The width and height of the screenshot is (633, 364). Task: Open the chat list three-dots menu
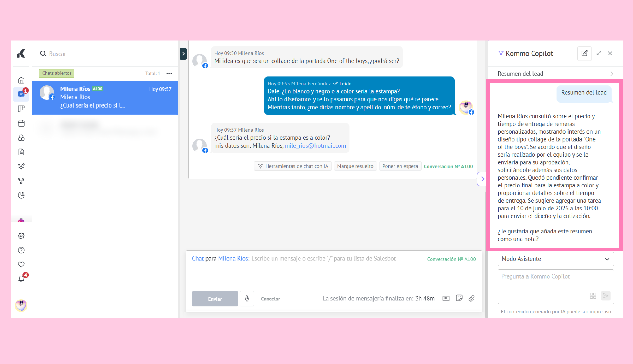pyautogui.click(x=169, y=73)
